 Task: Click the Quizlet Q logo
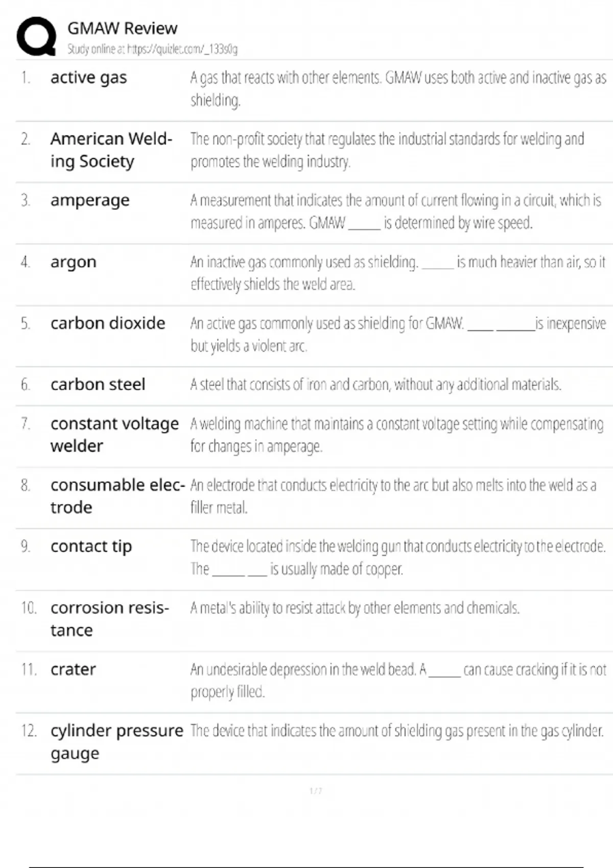36,36
